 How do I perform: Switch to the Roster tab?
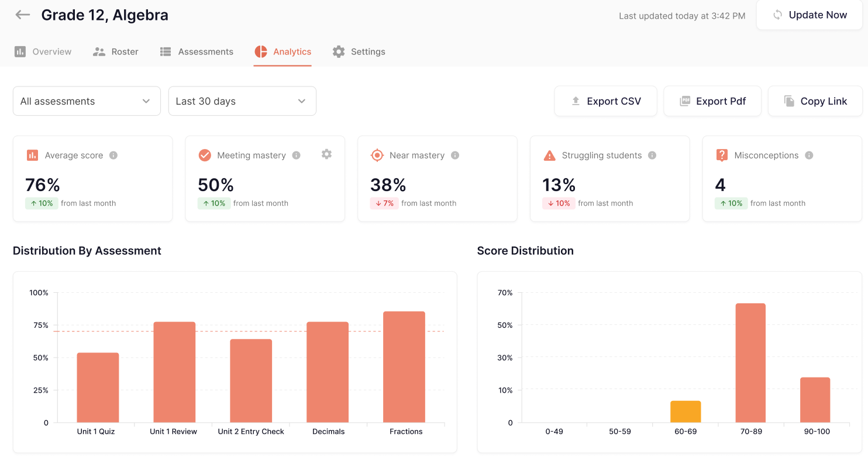coord(116,51)
